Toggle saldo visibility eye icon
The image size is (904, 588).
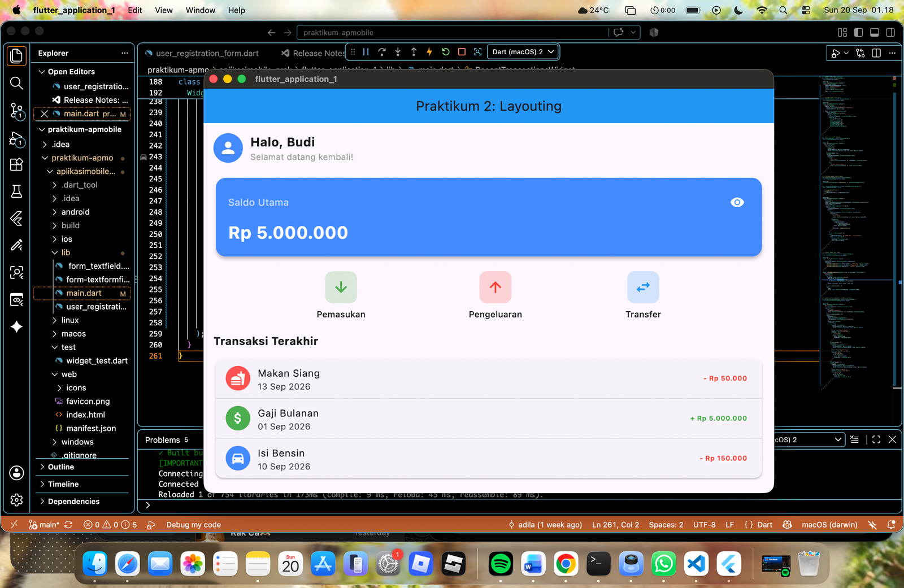[x=737, y=202]
